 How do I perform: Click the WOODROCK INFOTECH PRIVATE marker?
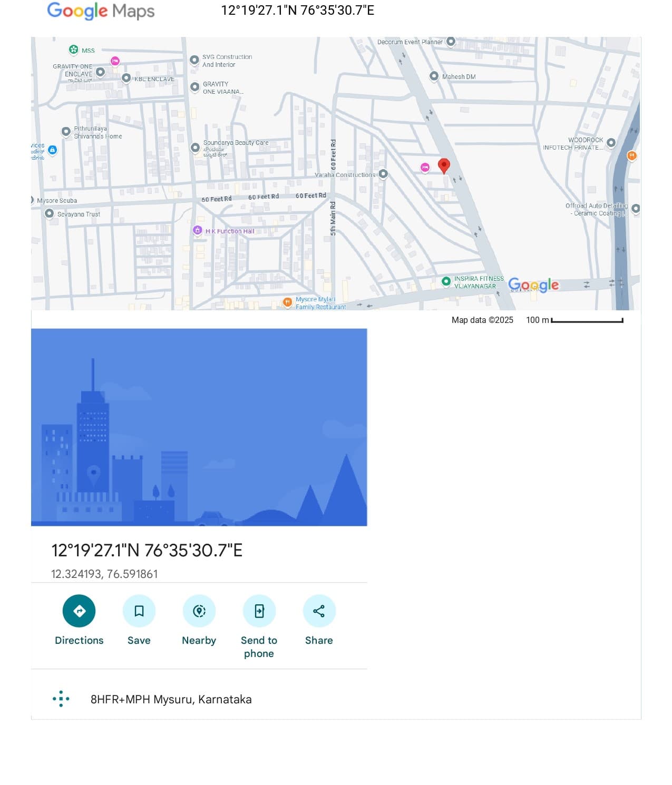point(611,143)
